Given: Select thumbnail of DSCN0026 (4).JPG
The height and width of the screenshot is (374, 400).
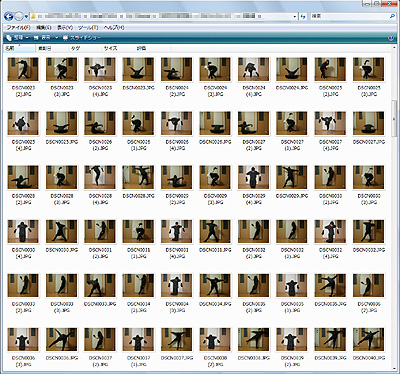Looking at the screenshot, I should tap(177, 123).
